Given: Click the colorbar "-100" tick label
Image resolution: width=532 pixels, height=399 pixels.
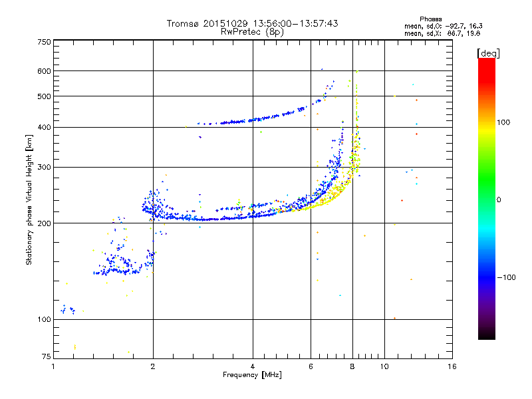Looking at the screenshot, I should click(x=506, y=277).
